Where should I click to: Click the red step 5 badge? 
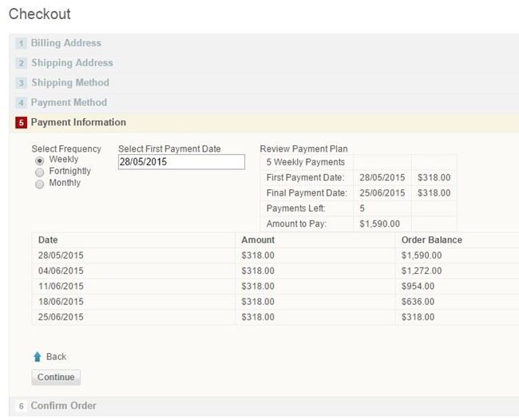(x=22, y=123)
